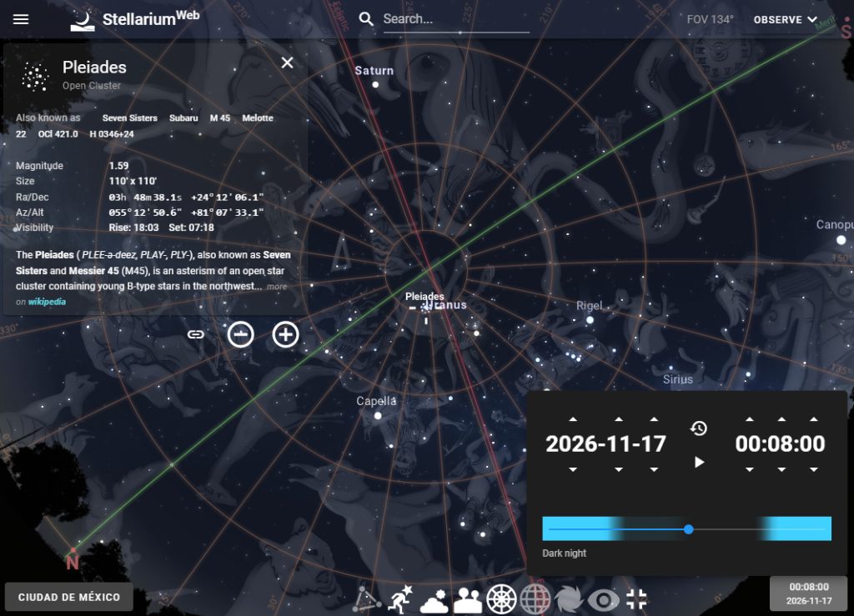The width and height of the screenshot is (854, 616).
Task: Toggle atmosphere rendering
Action: [x=434, y=599]
